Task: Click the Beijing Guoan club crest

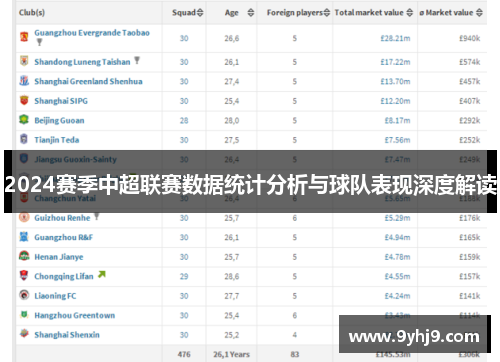Action: point(24,120)
